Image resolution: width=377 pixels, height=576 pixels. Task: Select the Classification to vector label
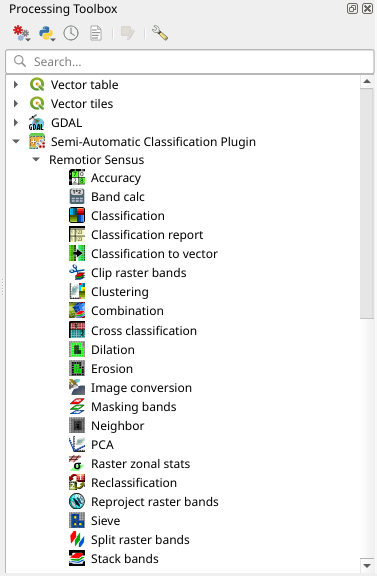154,254
